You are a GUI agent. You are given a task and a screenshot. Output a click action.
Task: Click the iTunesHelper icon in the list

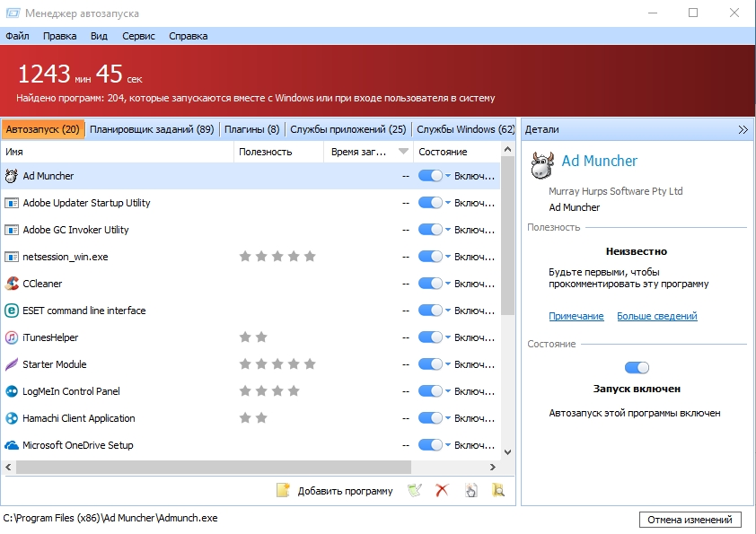[x=13, y=337]
